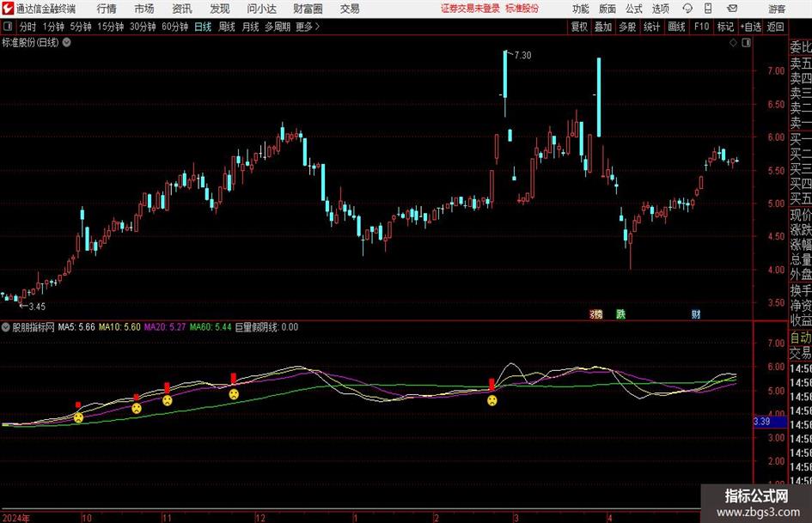The image size is (812, 523).
Task: Open the 版面 menu
Action: coord(607,9)
